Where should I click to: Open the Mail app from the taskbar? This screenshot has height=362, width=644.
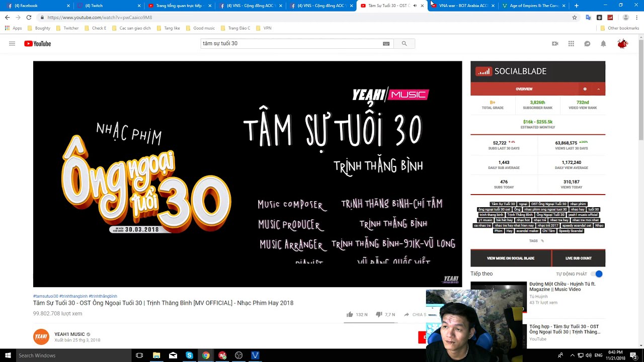coord(173,355)
